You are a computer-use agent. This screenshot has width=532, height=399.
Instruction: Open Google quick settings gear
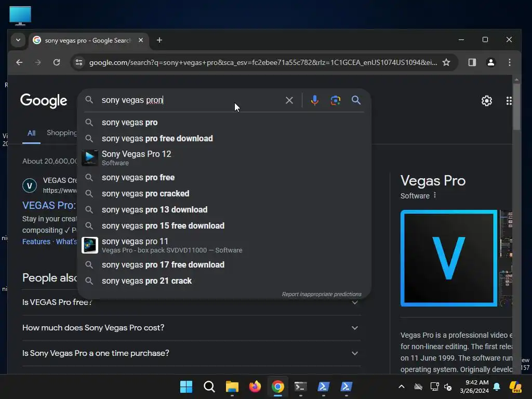tap(486, 101)
